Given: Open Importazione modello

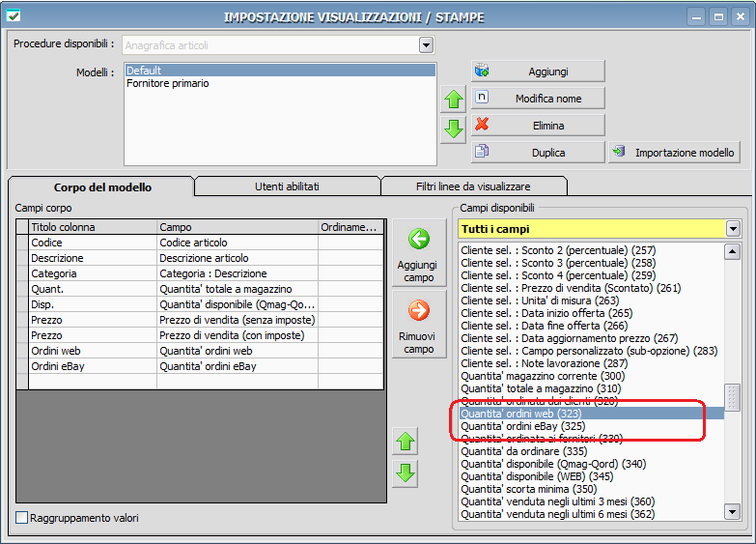Looking at the screenshot, I should coord(675,153).
